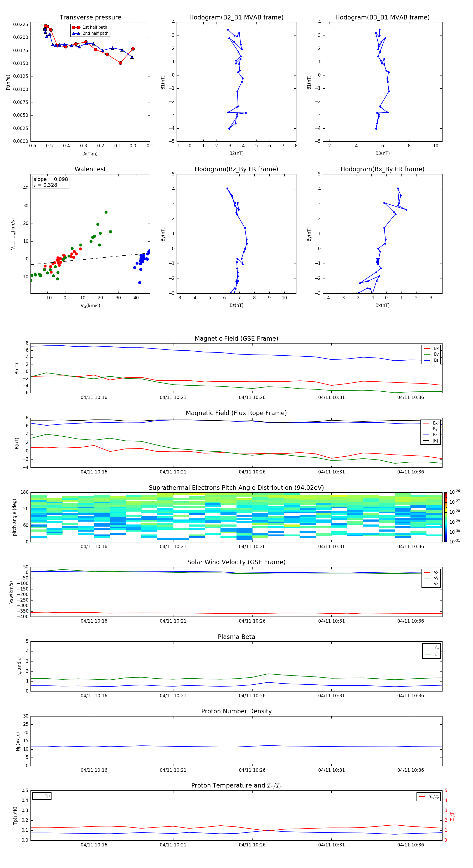
Task: Click the "Proton Number Density" title
Action: pos(236,711)
